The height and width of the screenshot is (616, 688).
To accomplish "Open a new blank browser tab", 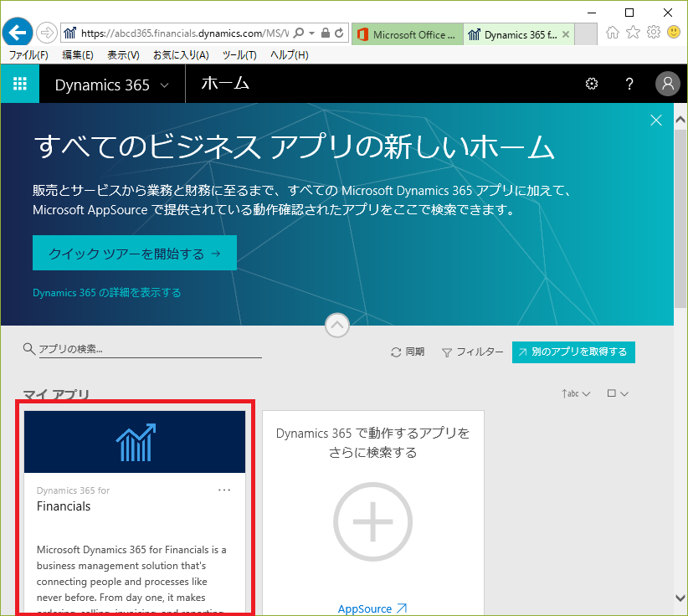I will (586, 34).
